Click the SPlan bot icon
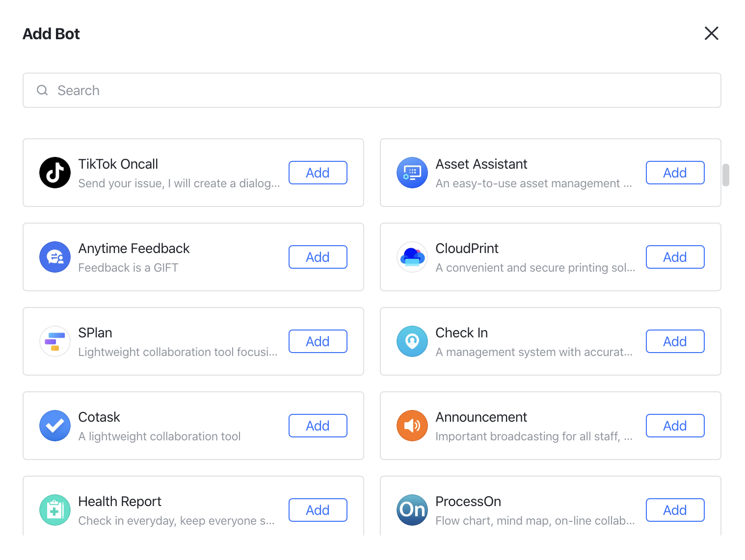Screen dimensions: 745x560 pos(55,341)
